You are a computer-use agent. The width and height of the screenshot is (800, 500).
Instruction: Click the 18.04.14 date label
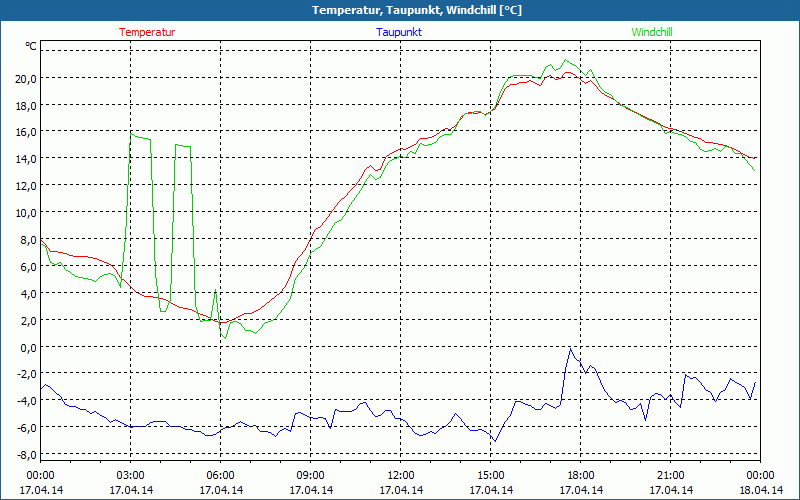760,490
